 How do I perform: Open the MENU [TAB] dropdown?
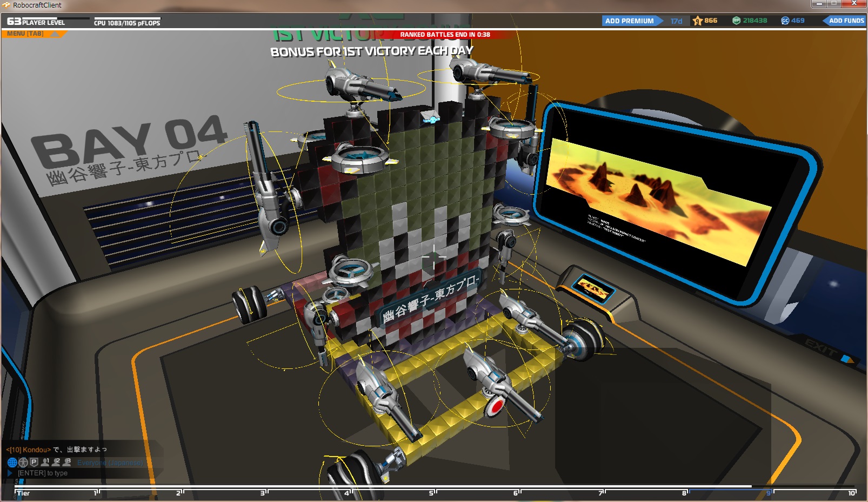point(35,34)
